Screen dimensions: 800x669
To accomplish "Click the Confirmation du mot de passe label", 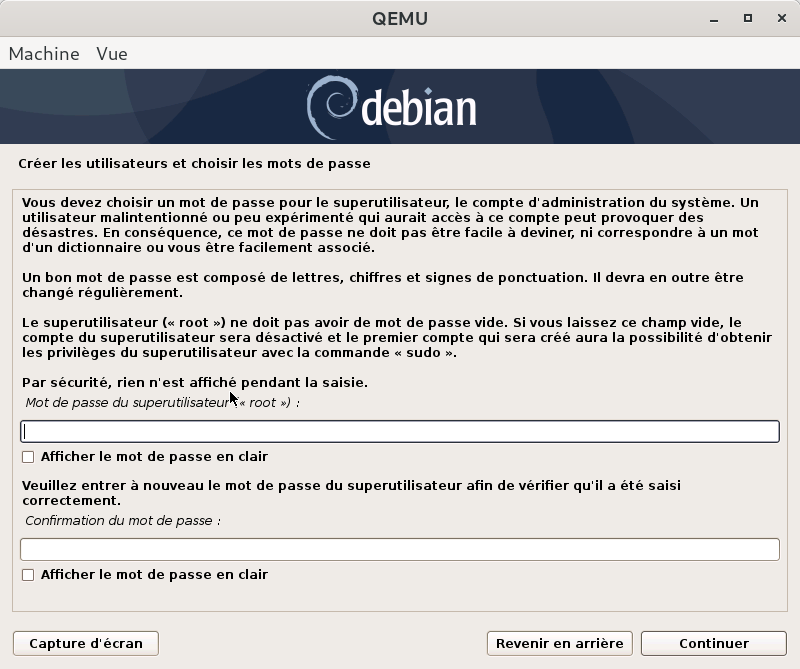I will 122,520.
